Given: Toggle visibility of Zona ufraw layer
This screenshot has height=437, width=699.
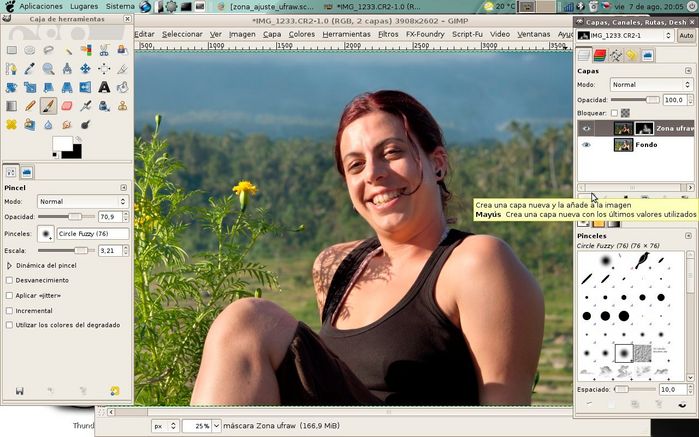Looking at the screenshot, I should [x=586, y=128].
